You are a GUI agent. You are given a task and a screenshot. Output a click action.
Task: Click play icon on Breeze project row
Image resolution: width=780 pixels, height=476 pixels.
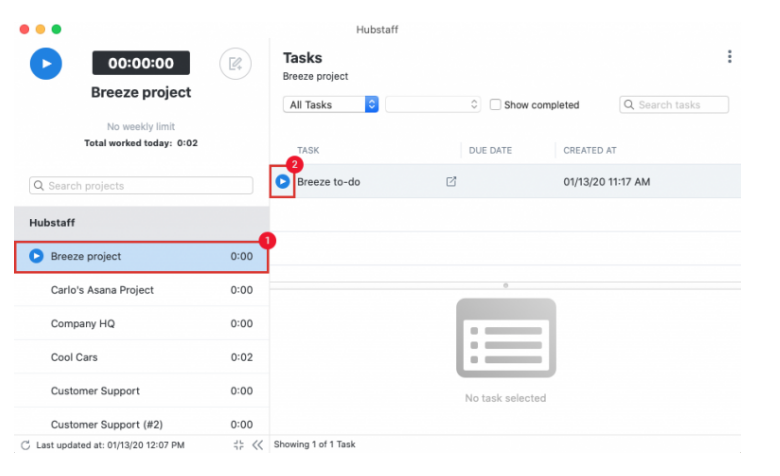(36, 256)
